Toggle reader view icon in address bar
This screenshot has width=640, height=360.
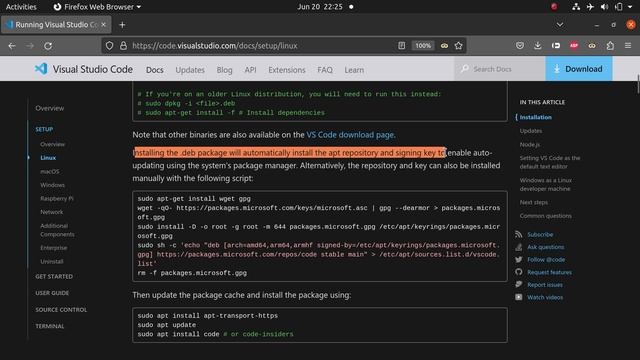click(x=402, y=46)
